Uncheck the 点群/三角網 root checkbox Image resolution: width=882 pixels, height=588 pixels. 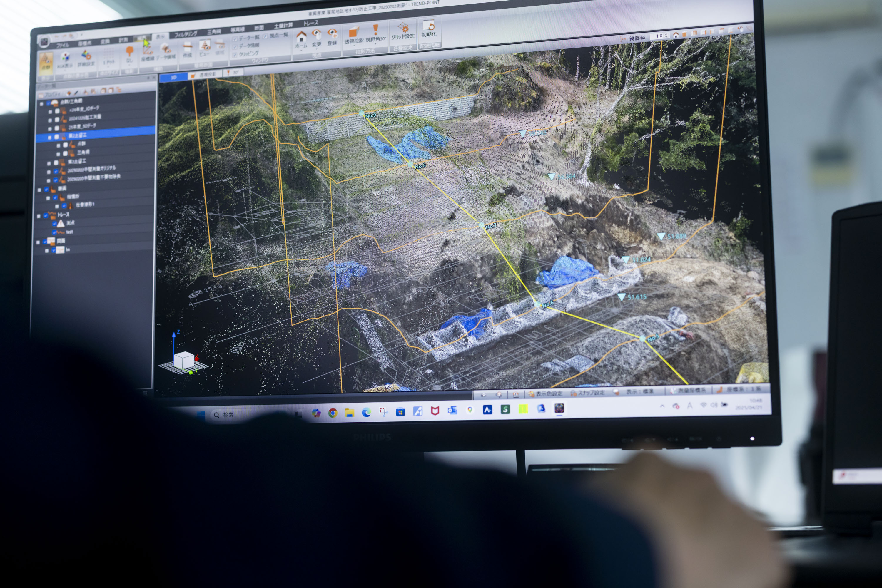49,103
